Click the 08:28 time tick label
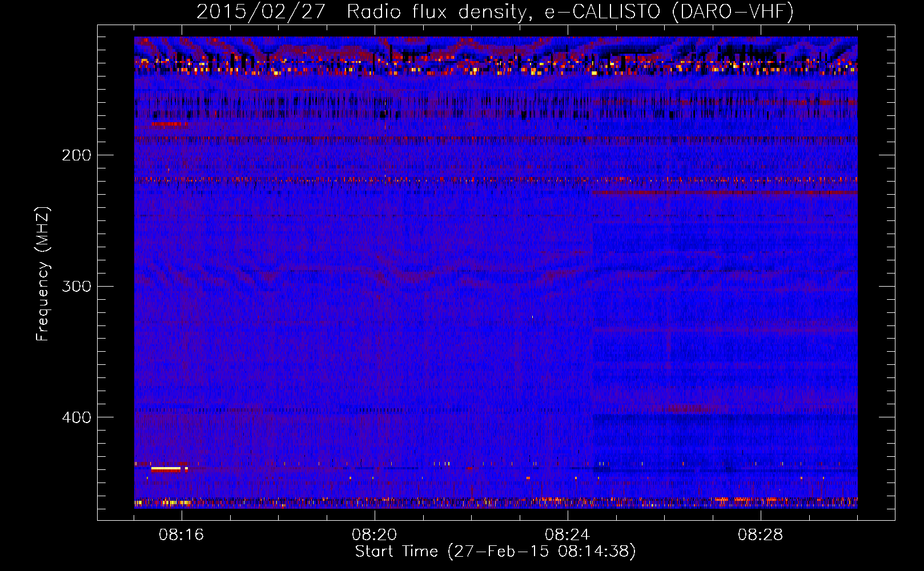This screenshot has height=571, width=924. tap(761, 535)
